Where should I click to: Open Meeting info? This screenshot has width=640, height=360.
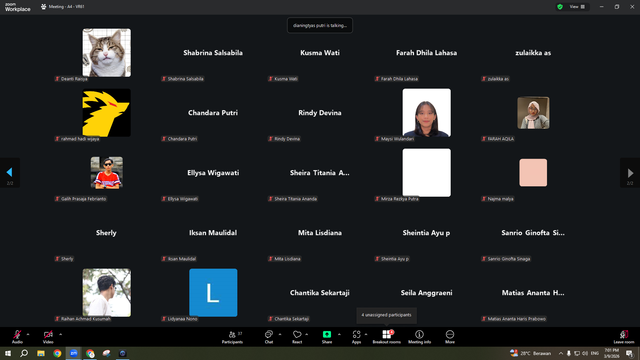point(419,337)
